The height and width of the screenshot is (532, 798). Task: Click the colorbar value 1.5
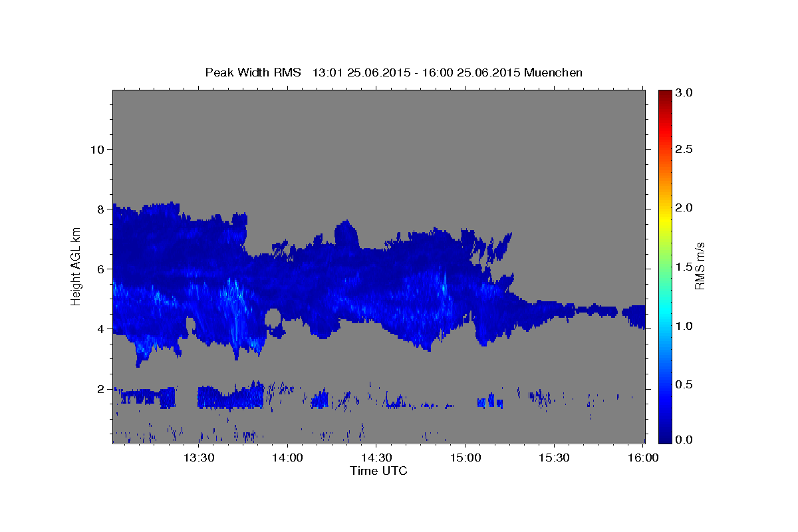coord(684,267)
